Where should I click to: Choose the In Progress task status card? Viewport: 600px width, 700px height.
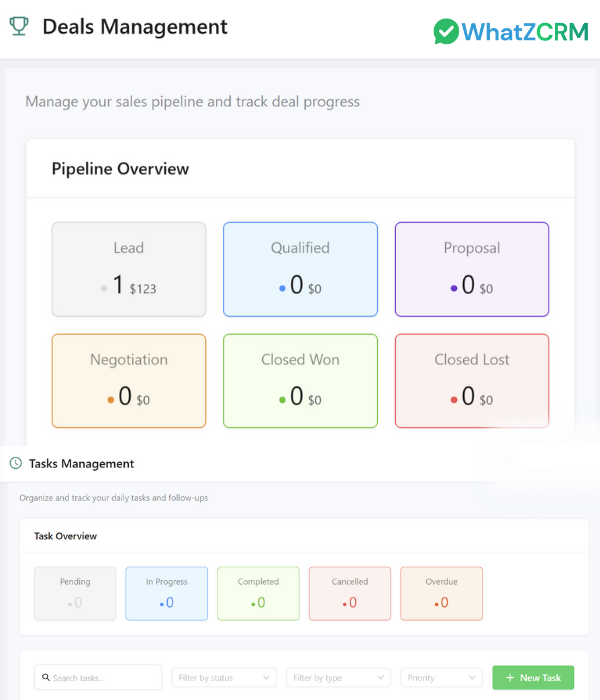point(166,593)
